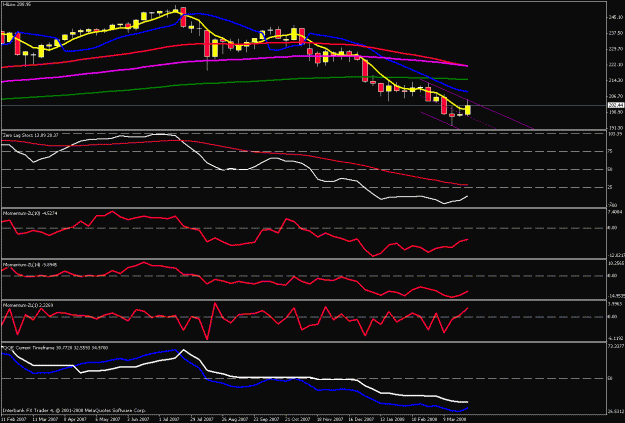Click the 245.10 price scale label
The image size is (625, 423).
pyautogui.click(x=616, y=18)
